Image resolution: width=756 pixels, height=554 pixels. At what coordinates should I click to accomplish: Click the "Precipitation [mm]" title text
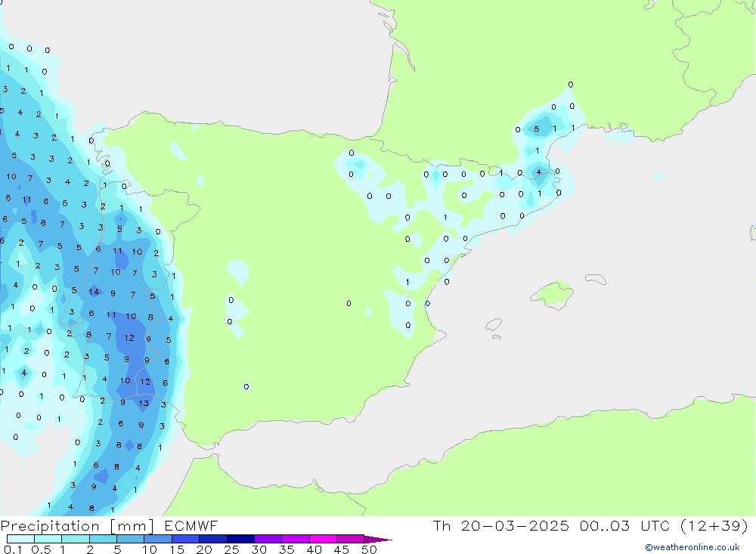click(77, 526)
